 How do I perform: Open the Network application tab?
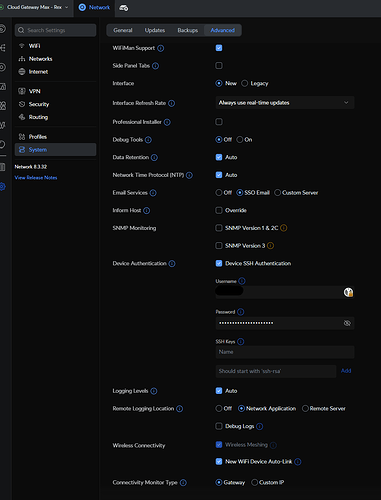(x=94, y=7)
